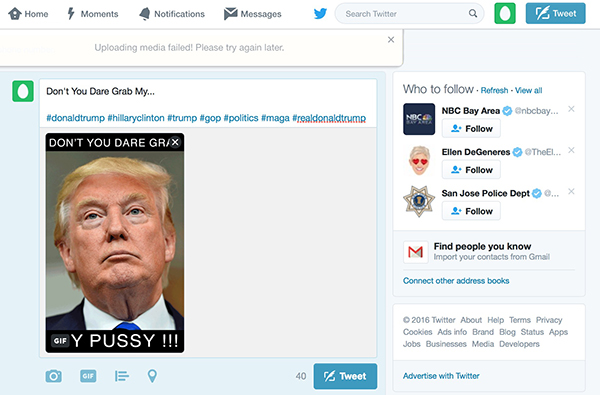This screenshot has height=395, width=600.
Task: Open Moments from the navigation bar
Action: 93,14
